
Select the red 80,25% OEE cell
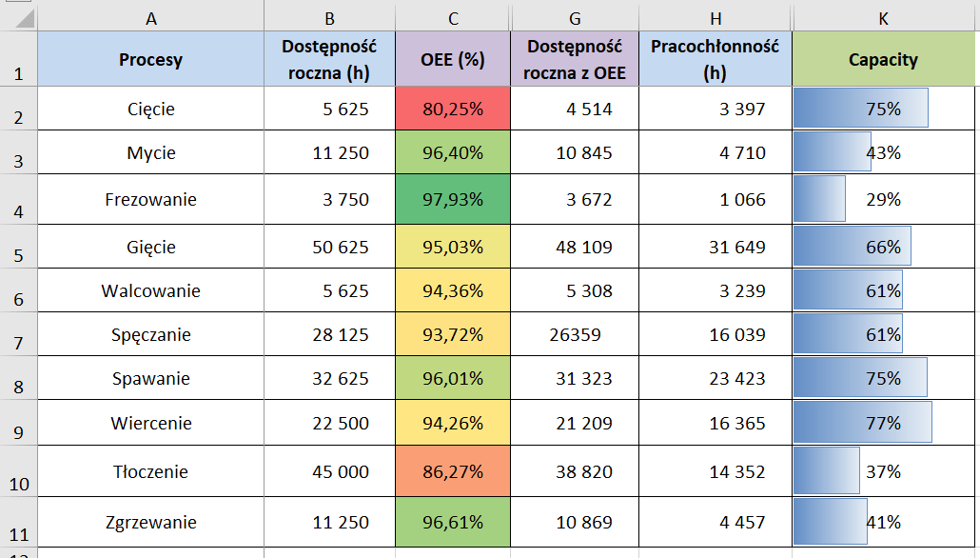[453, 109]
